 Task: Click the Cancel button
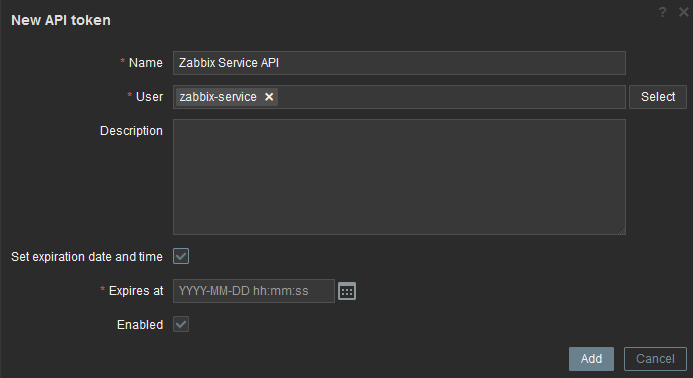coord(655,359)
